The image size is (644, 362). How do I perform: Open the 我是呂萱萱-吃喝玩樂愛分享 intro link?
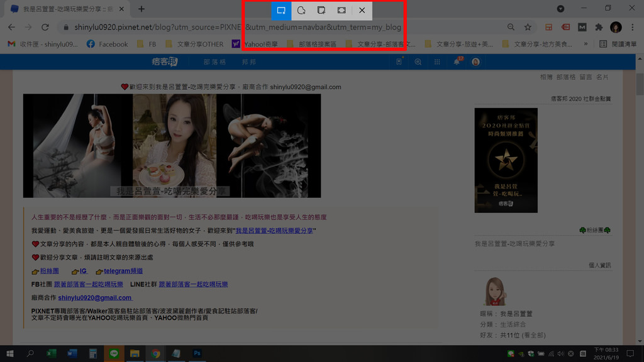274,231
